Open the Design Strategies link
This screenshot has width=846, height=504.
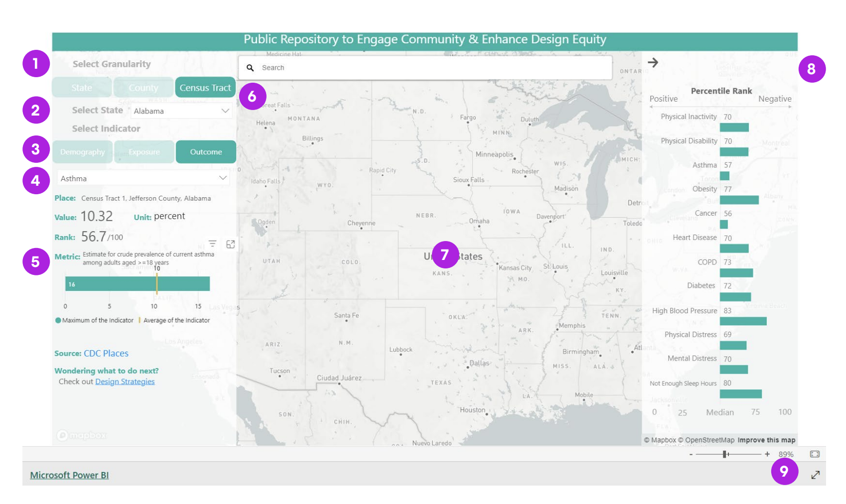point(125,381)
